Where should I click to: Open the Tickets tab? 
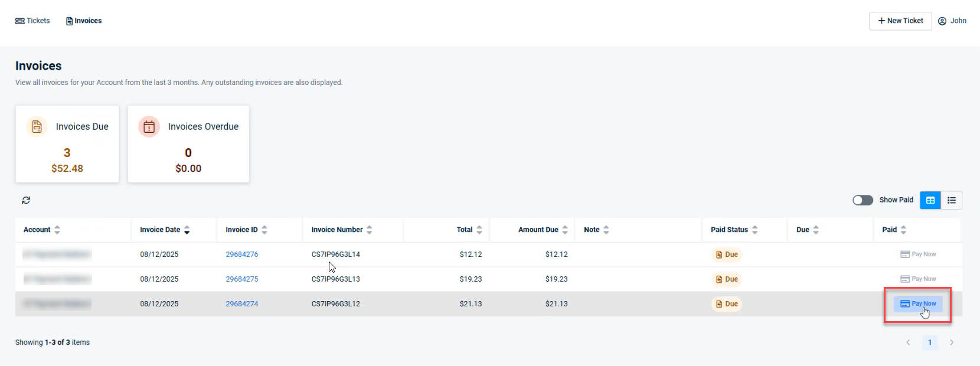pyautogui.click(x=32, y=21)
